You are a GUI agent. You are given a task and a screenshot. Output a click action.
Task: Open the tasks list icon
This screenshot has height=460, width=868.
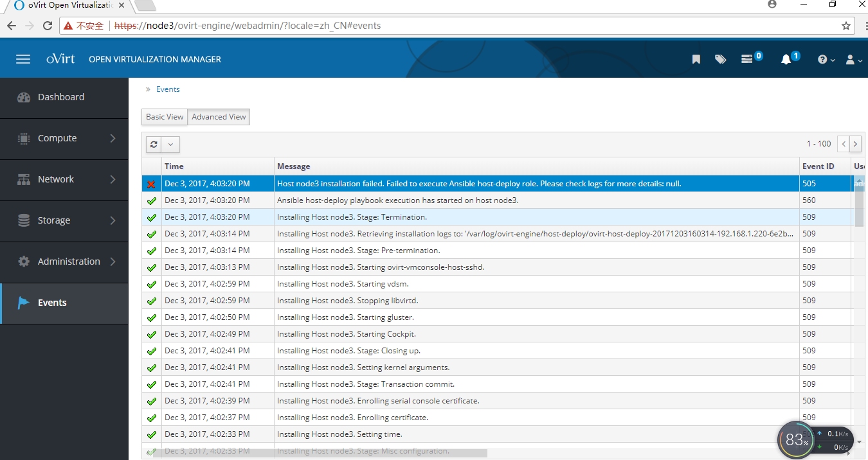[x=747, y=59]
